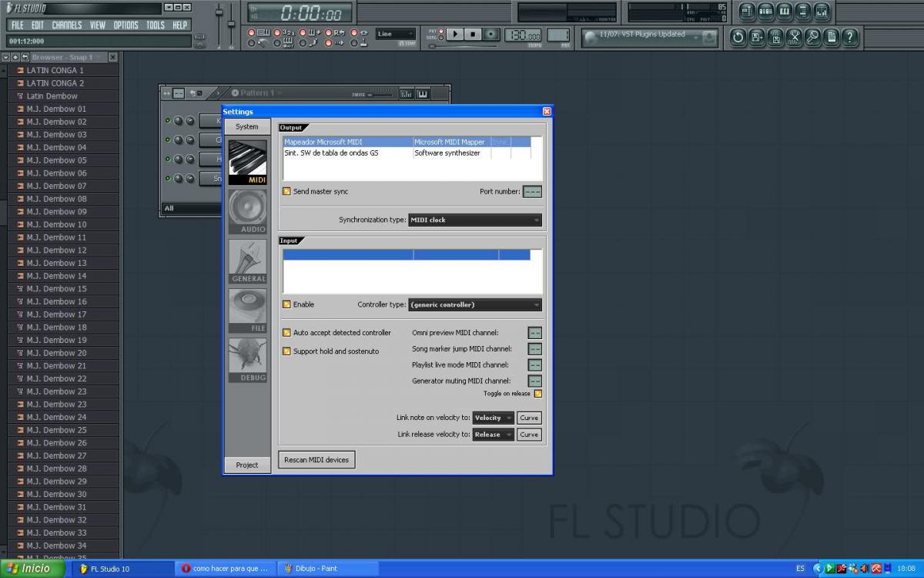Click the help question mark icon
The image size is (924, 578).
click(x=850, y=37)
